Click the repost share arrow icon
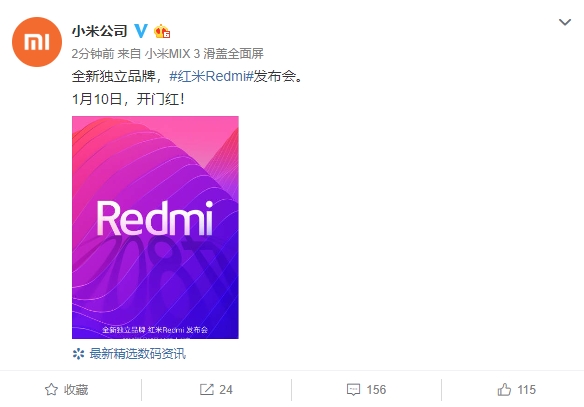The height and width of the screenshot is (407, 584). pyautogui.click(x=207, y=389)
